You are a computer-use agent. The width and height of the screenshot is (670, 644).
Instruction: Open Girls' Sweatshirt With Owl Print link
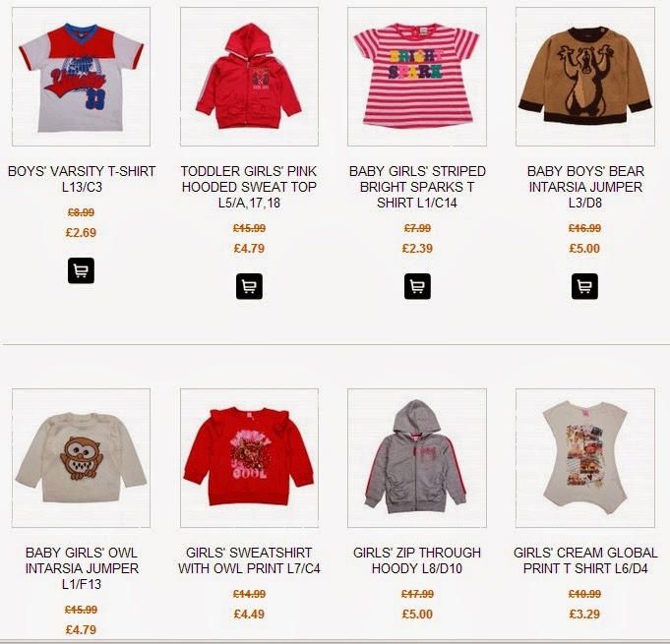tap(249, 560)
